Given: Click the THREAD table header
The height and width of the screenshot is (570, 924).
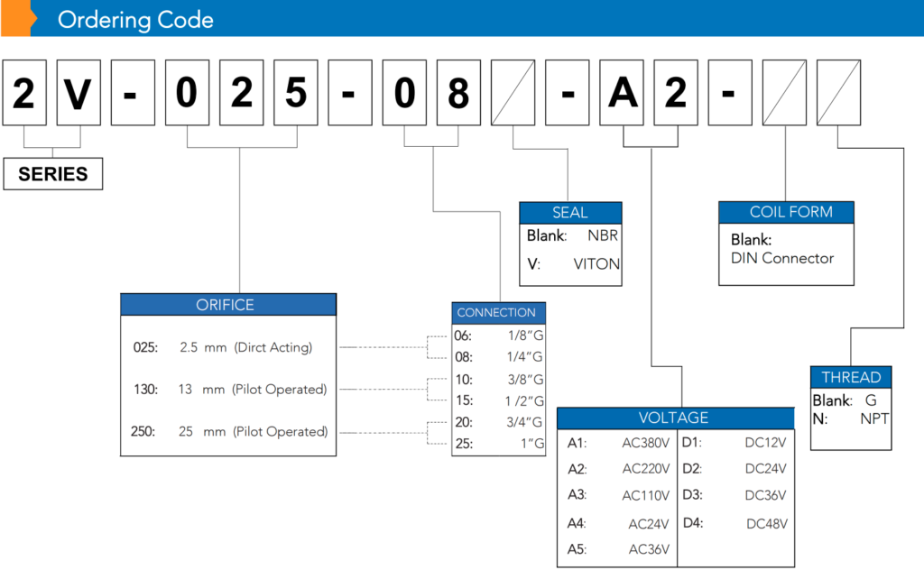Looking at the screenshot, I should point(851,377).
